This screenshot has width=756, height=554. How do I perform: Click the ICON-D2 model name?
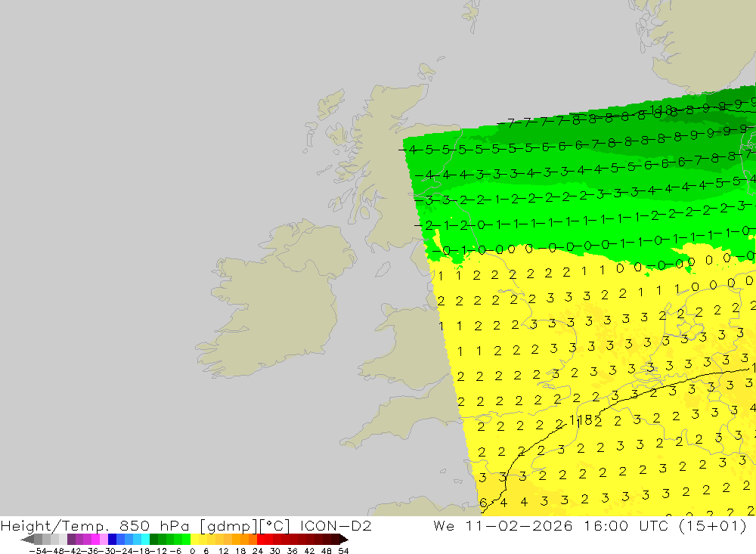336,525
